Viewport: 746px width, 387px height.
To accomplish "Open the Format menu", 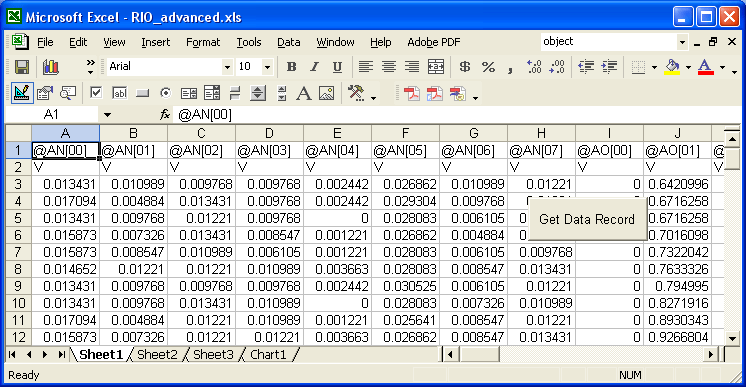I will click(203, 42).
